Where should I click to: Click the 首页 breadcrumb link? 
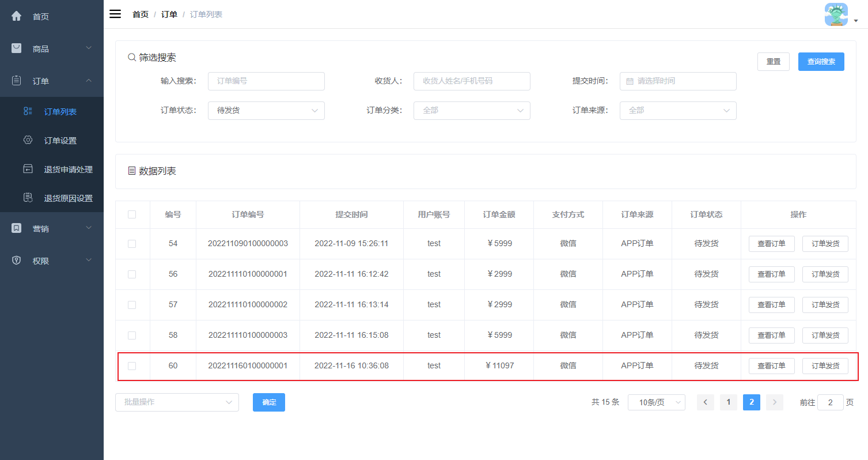coord(141,14)
